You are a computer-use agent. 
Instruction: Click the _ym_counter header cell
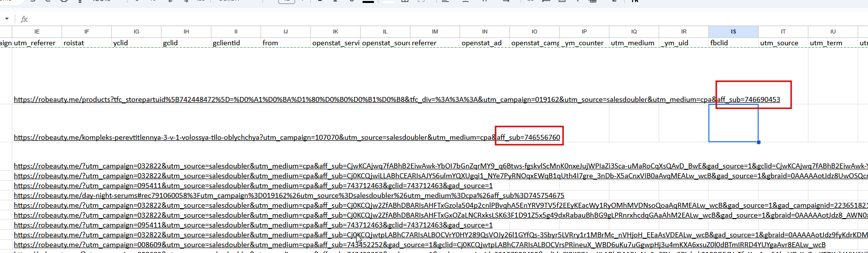(x=584, y=43)
